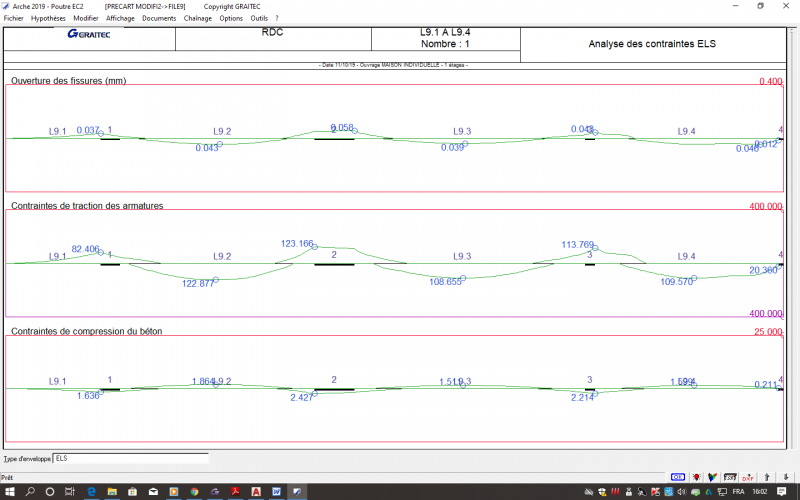
Task: Open the media player taskbar icon
Action: (x=173, y=492)
